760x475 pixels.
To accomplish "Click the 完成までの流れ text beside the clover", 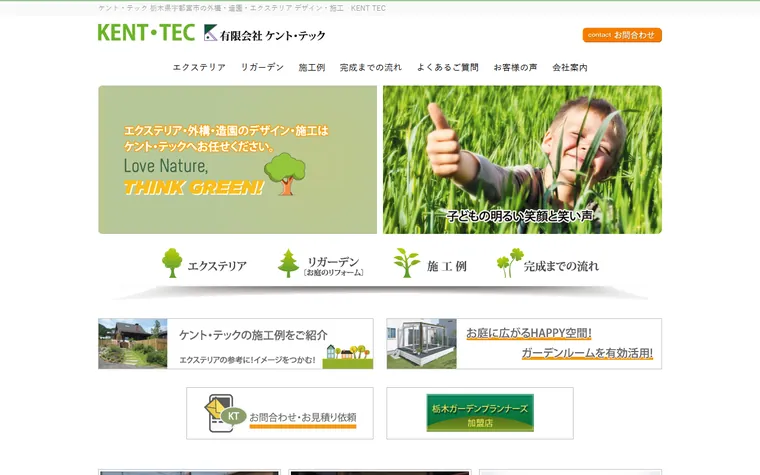I will click(561, 266).
